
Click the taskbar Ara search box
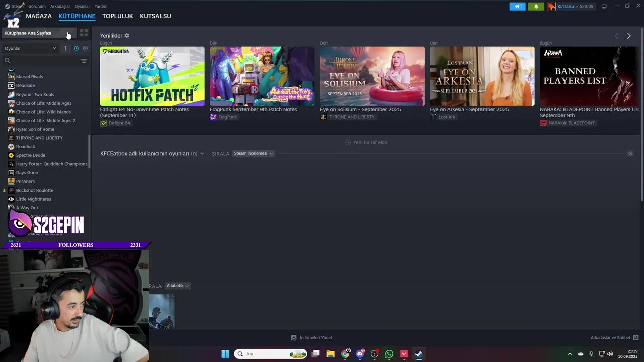(x=271, y=354)
